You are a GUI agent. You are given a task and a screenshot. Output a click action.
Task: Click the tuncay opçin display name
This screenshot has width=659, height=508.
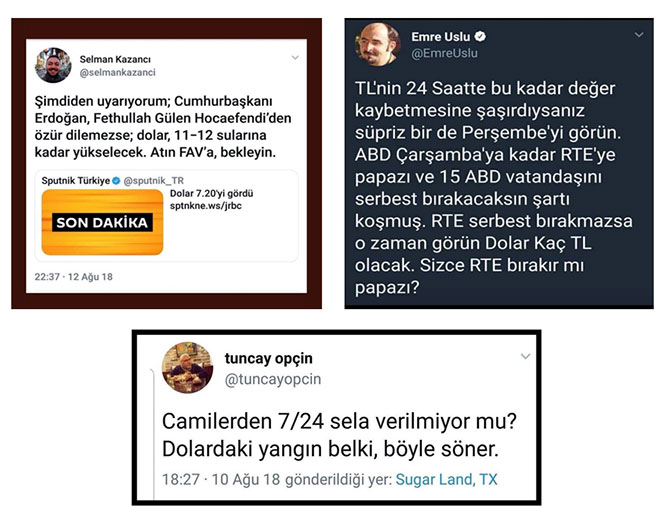pos(269,358)
